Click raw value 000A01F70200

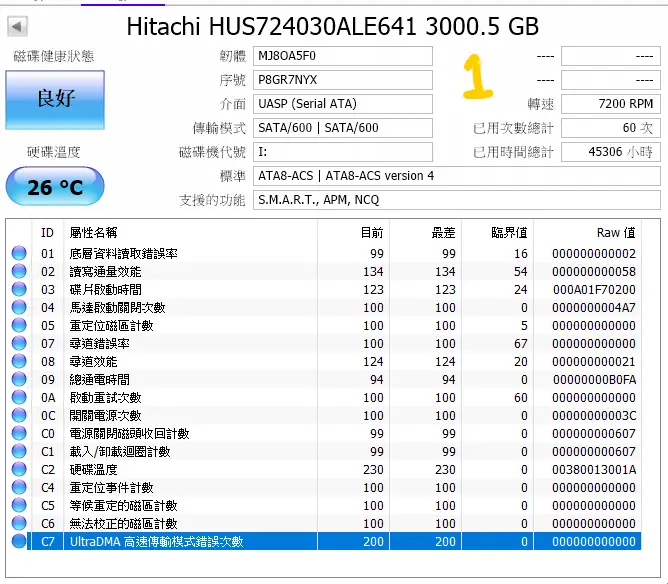594,290
